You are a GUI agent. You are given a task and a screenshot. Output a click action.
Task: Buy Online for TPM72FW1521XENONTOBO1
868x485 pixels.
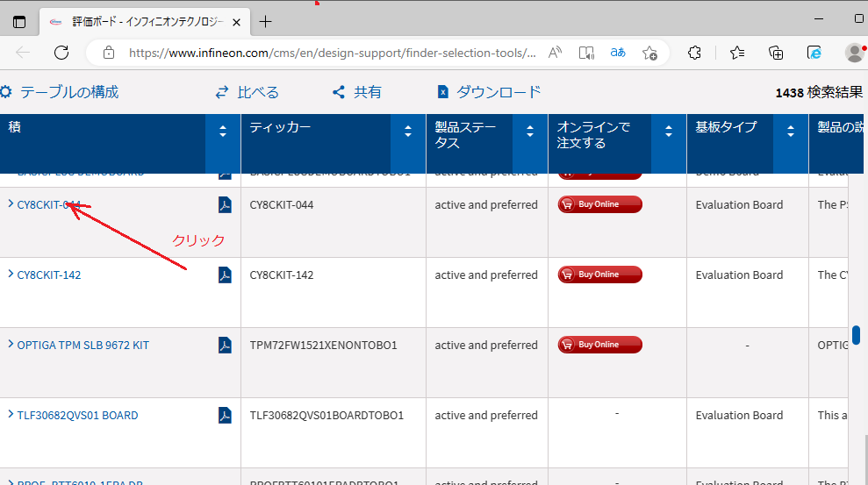coord(600,345)
